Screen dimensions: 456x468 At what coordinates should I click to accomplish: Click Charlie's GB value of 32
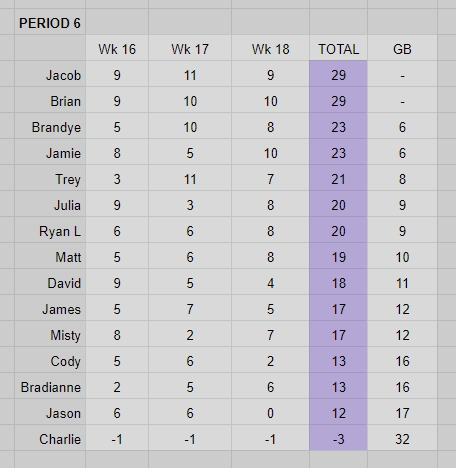coord(402,438)
